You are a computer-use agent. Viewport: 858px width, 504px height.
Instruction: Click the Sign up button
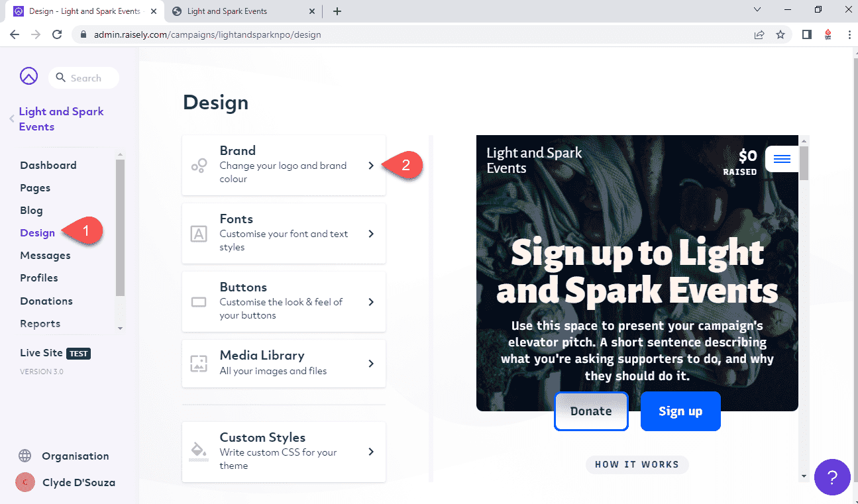pyautogui.click(x=680, y=411)
